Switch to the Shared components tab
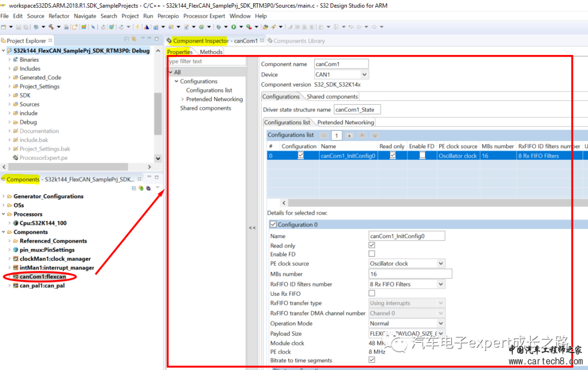This screenshot has width=588, height=370. click(x=332, y=96)
